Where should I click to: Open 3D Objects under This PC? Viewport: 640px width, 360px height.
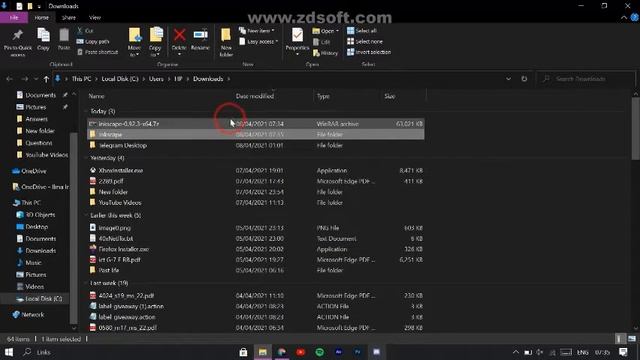40,214
